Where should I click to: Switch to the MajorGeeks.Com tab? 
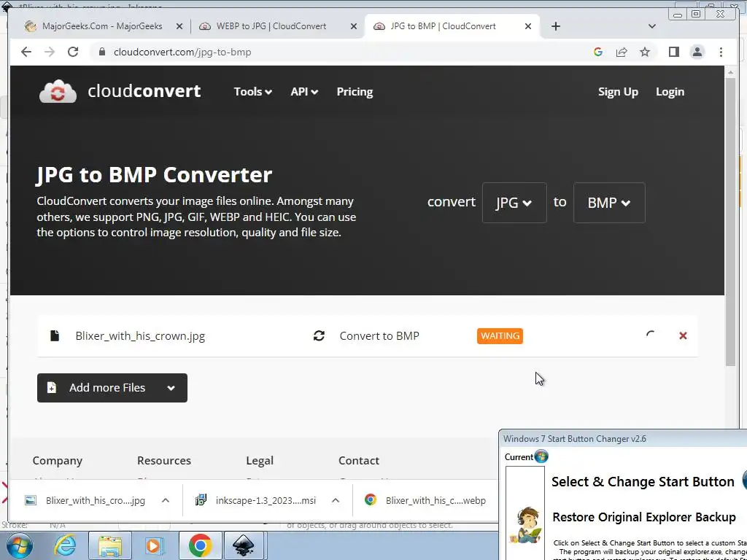pyautogui.click(x=101, y=26)
